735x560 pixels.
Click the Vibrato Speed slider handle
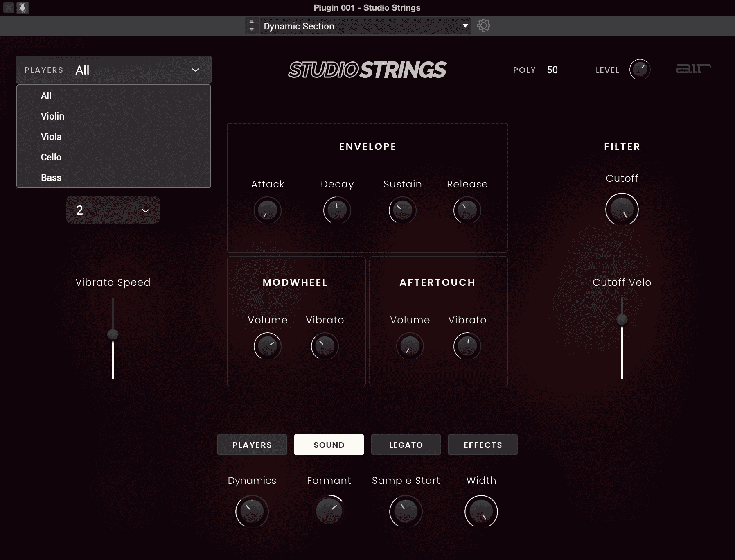pos(113,334)
